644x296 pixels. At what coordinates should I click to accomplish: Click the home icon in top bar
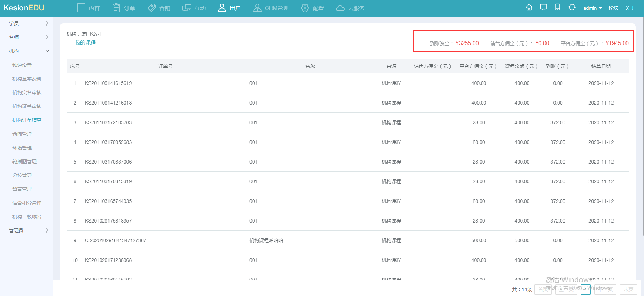[529, 8]
